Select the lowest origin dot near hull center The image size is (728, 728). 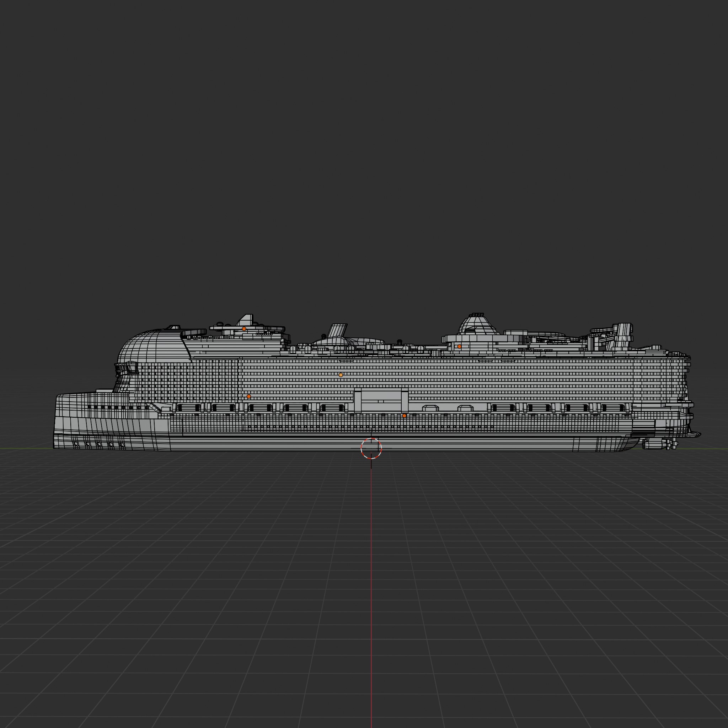tap(404, 416)
